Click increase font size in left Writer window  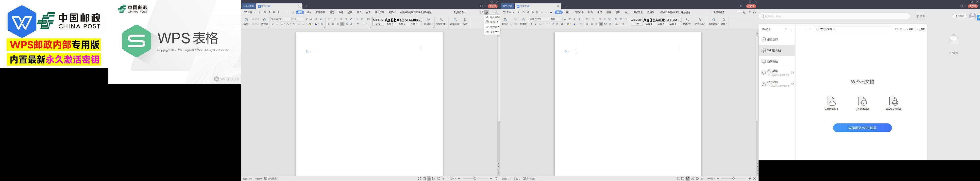(307, 19)
